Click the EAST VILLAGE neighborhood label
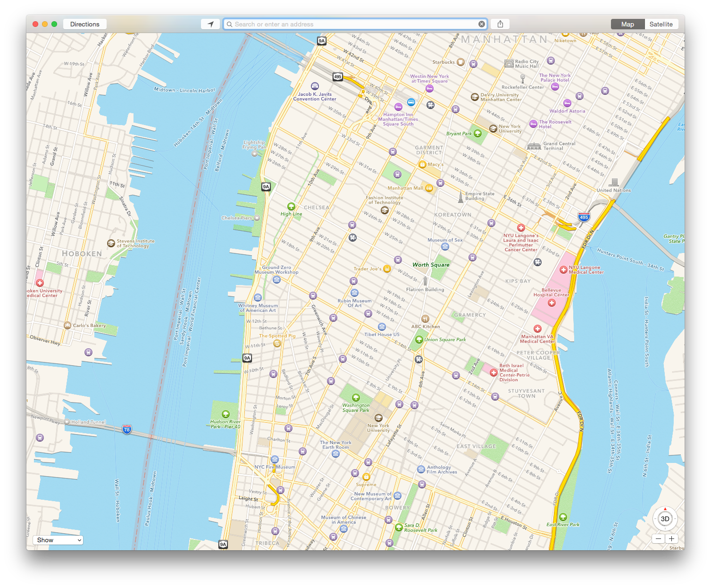 click(476, 446)
